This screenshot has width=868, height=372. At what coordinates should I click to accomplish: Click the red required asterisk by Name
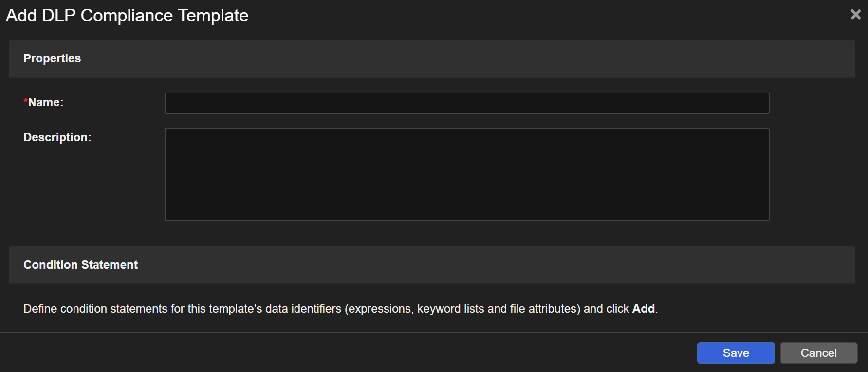click(25, 101)
